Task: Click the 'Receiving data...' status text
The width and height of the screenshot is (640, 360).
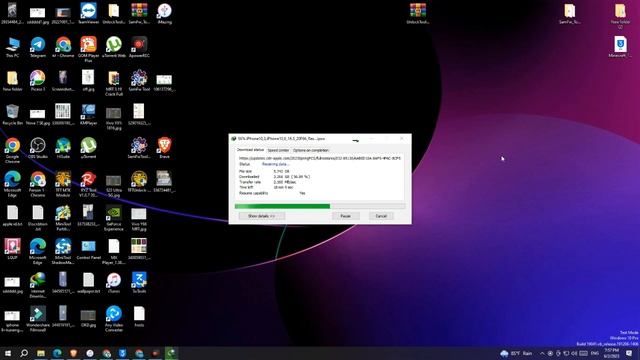Action: (x=276, y=164)
